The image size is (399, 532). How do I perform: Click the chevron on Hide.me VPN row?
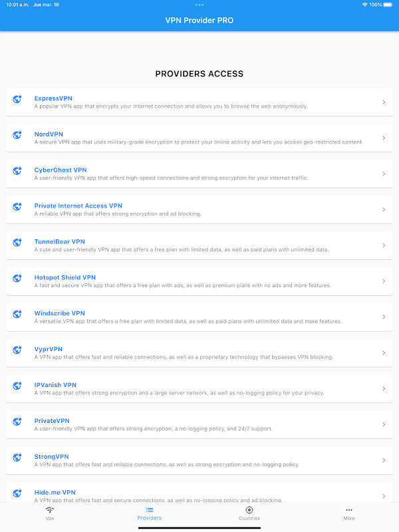pyautogui.click(x=384, y=496)
